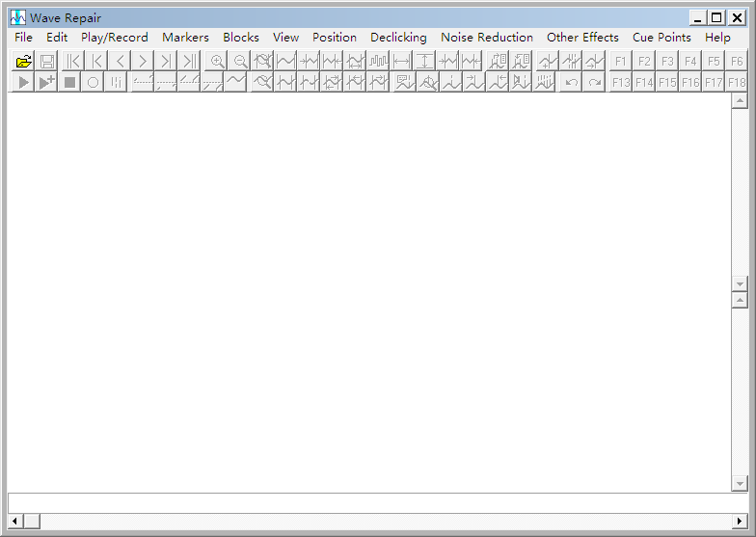Open the Cue Points menu
The width and height of the screenshot is (756, 537).
(661, 37)
